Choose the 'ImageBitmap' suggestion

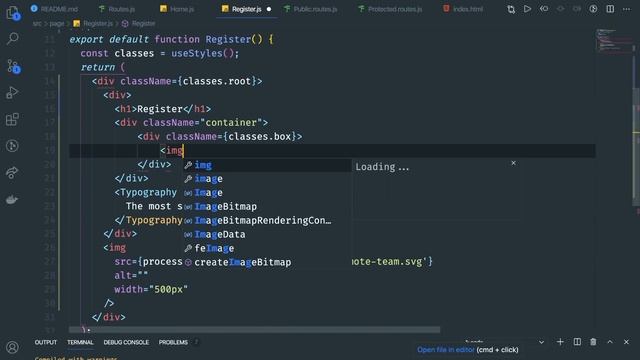267,207
